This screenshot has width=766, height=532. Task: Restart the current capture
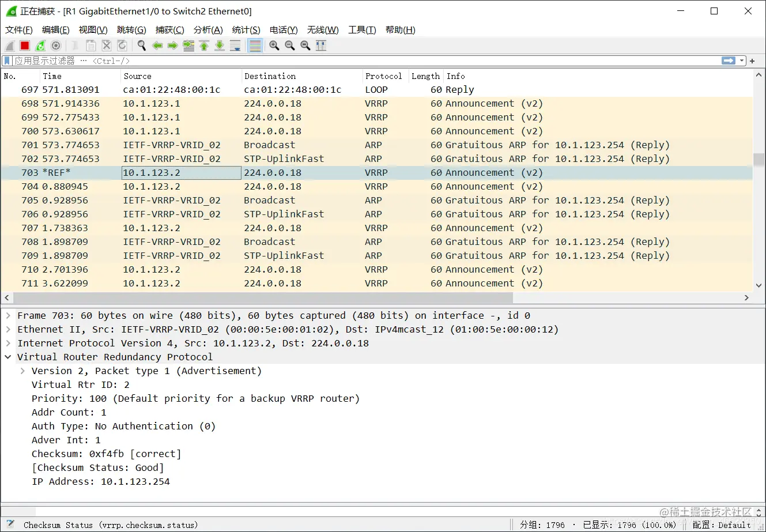[x=40, y=46]
